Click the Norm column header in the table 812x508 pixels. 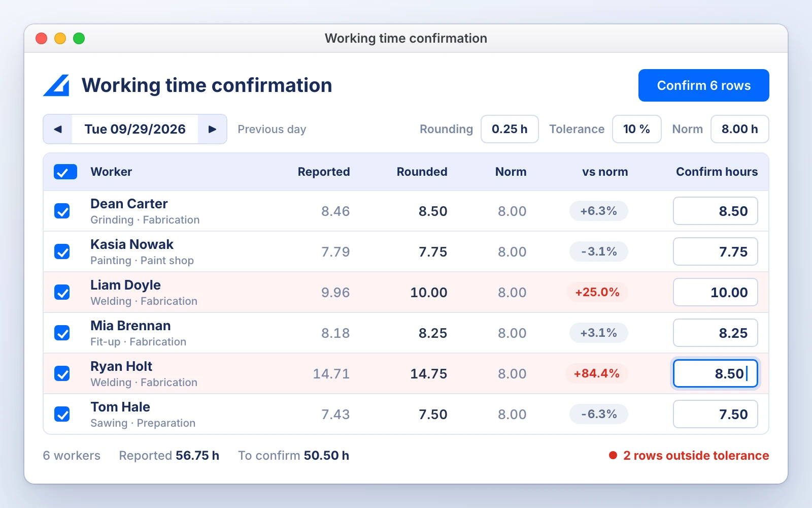[511, 172]
